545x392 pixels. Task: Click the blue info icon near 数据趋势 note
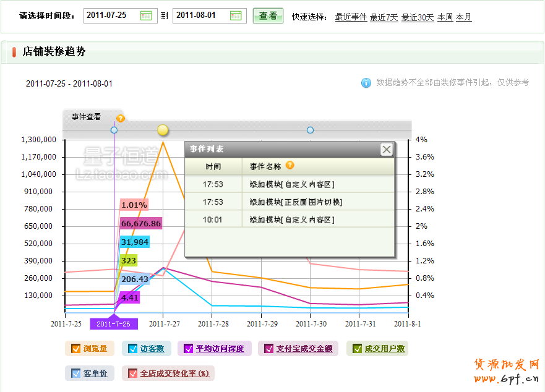tap(366, 83)
